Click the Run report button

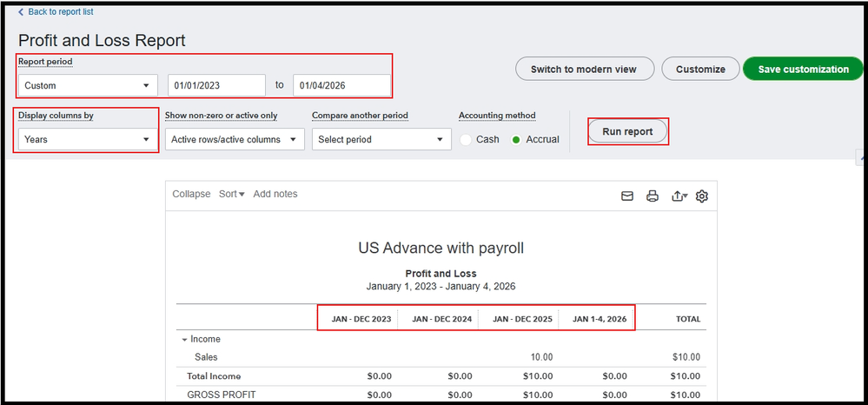coord(627,131)
